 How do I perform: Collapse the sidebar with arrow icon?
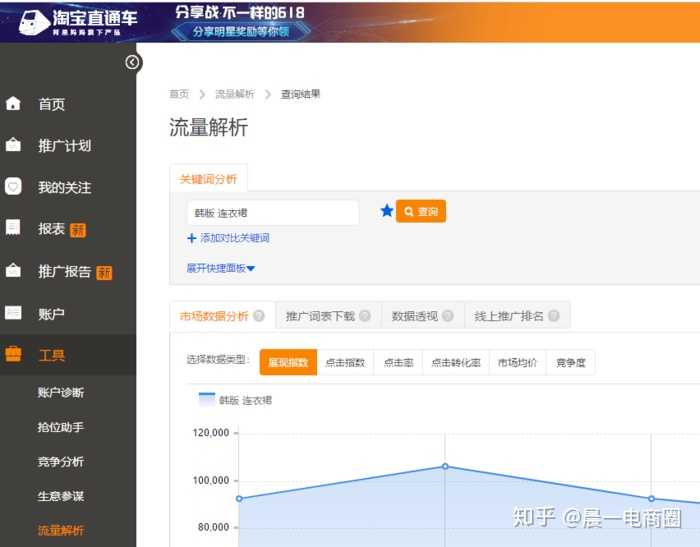(132, 63)
